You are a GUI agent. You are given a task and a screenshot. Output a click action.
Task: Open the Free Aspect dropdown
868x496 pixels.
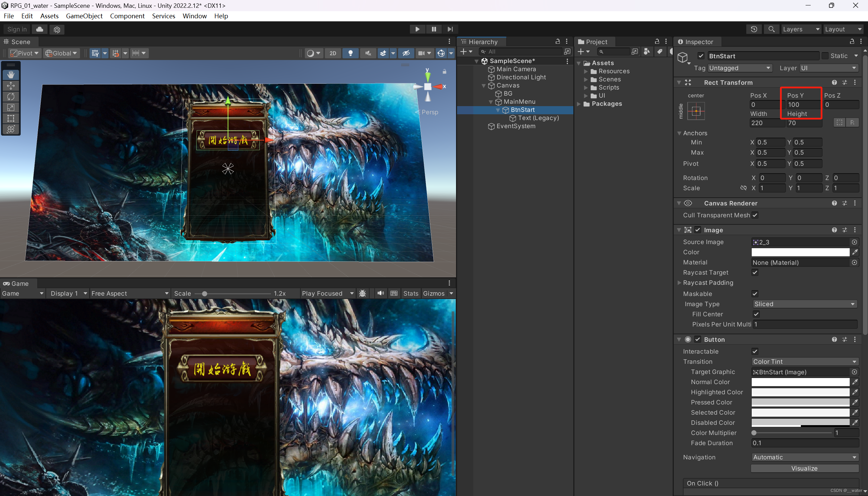coord(130,293)
